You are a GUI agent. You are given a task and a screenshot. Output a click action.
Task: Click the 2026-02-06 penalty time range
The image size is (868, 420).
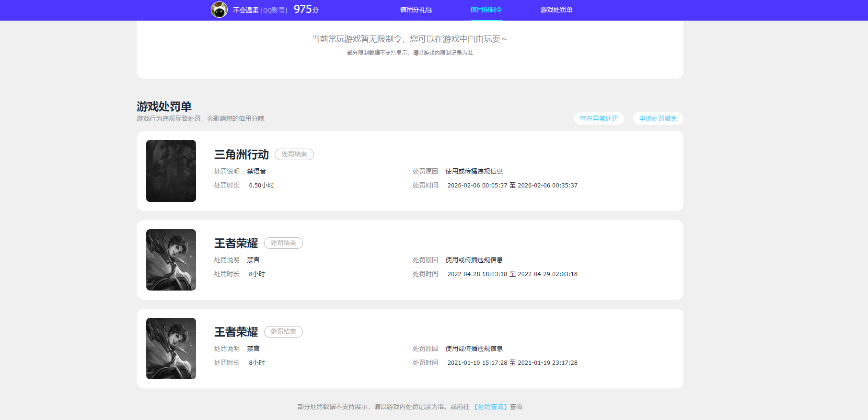512,186
